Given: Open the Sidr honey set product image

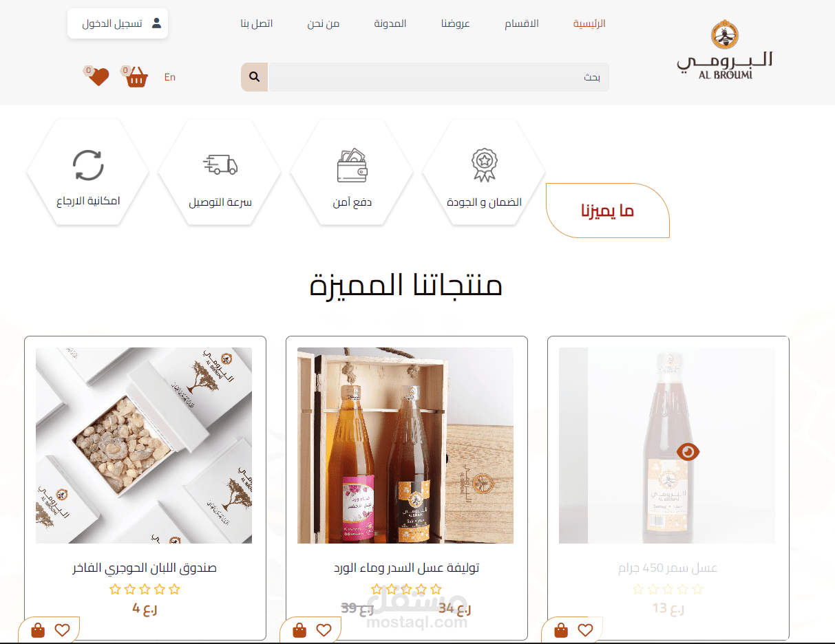Looking at the screenshot, I should point(405,445).
